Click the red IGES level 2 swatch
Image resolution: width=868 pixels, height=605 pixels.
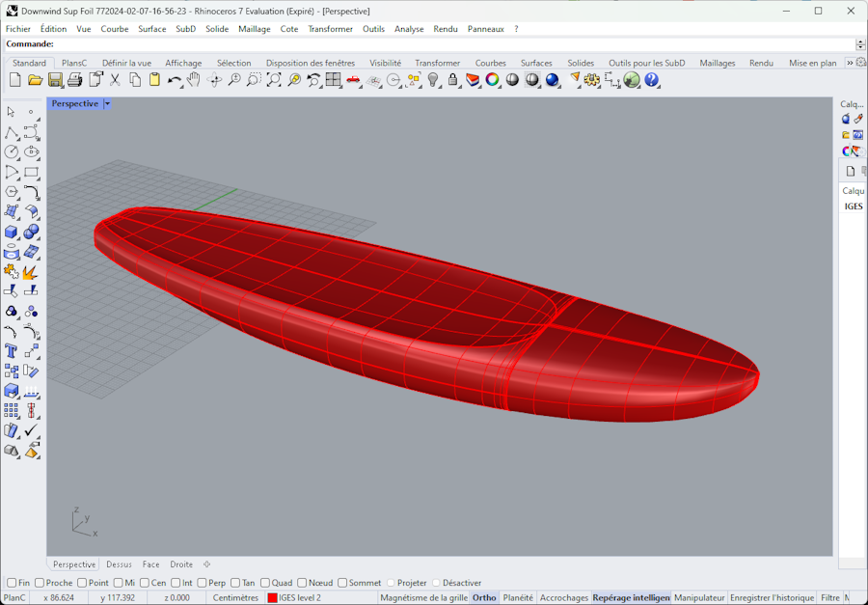(272, 598)
